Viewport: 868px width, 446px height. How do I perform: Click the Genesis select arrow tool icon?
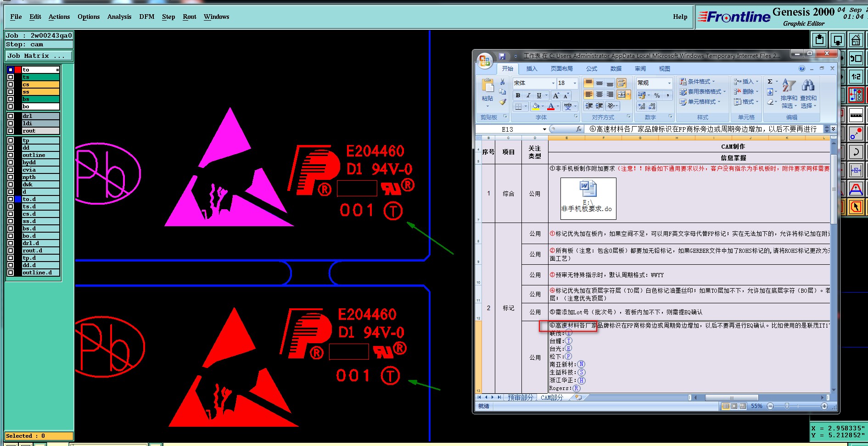pyautogui.click(x=856, y=207)
